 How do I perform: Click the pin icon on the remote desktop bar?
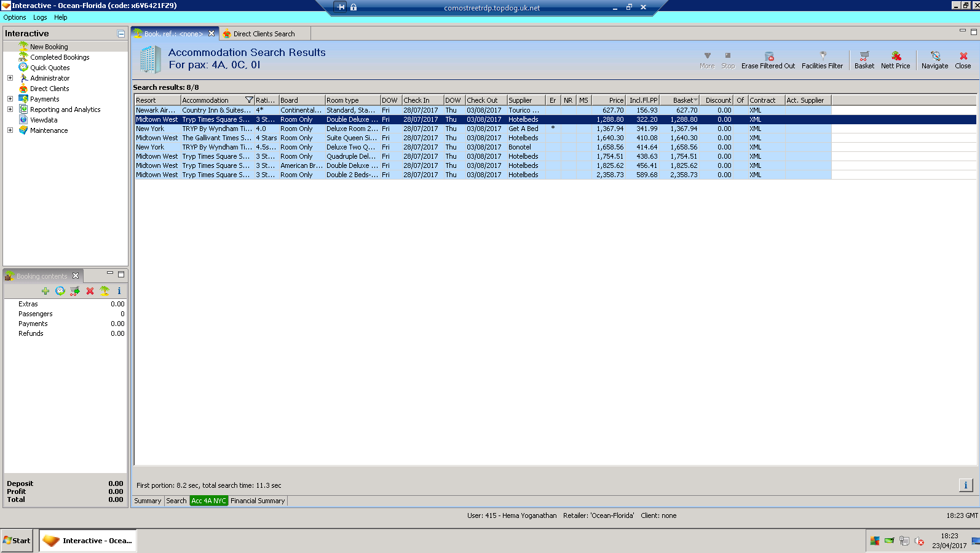pos(341,7)
